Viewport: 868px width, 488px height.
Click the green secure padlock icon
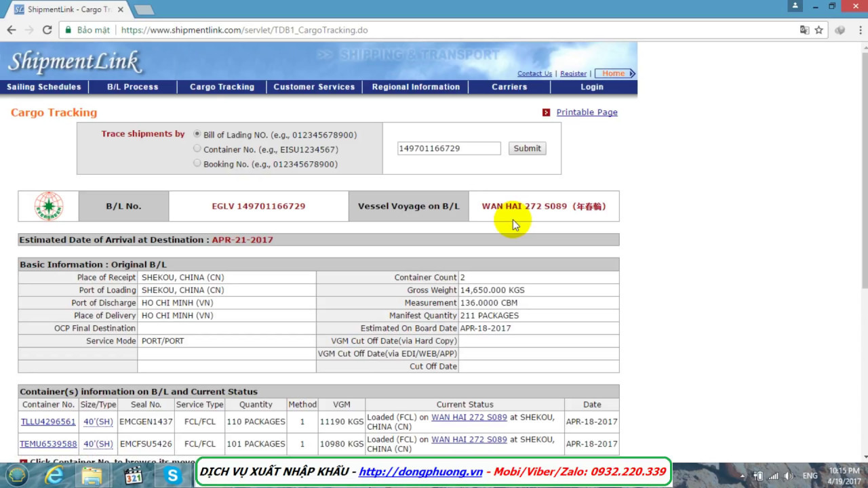pyautogui.click(x=68, y=30)
